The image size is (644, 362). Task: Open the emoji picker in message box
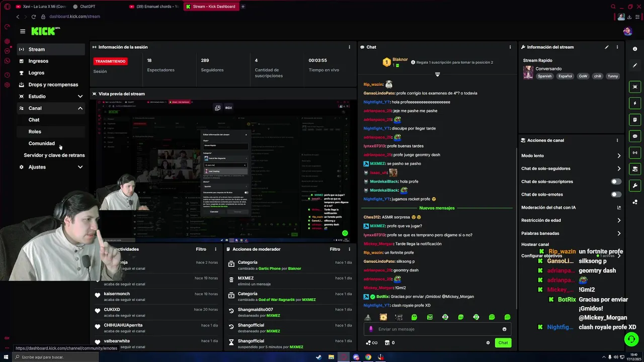click(x=504, y=329)
